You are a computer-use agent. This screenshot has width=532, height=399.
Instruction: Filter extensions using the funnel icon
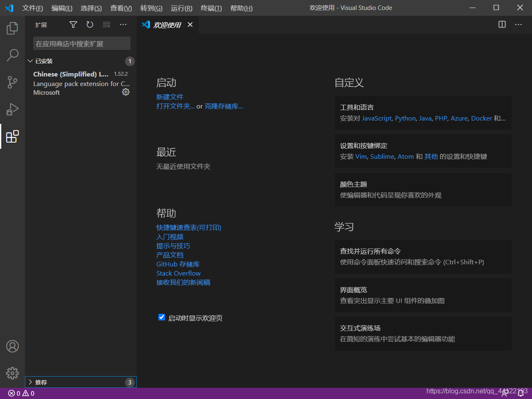pyautogui.click(x=73, y=25)
